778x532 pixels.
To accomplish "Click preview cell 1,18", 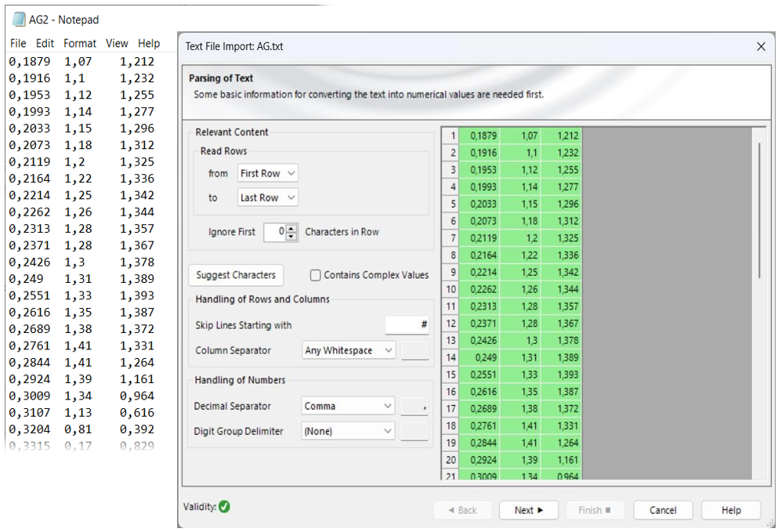I will tap(520, 221).
